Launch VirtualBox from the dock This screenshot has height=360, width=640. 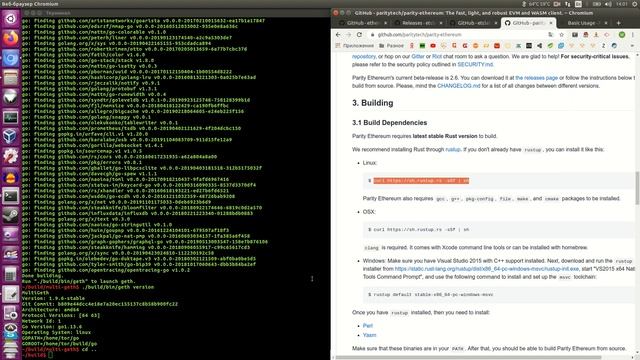11,136
